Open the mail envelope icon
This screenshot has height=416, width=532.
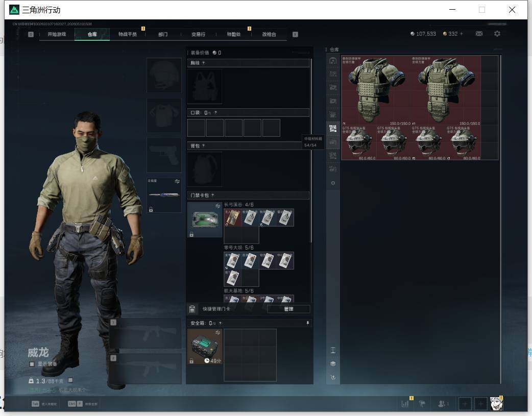pos(479,34)
